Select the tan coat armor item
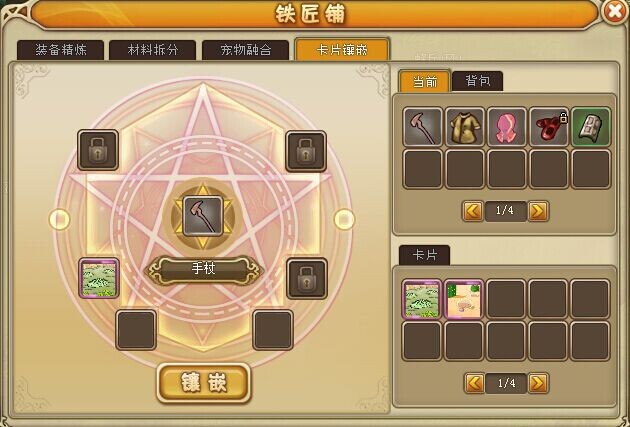Image resolution: width=630 pixels, height=427 pixels. [464, 127]
